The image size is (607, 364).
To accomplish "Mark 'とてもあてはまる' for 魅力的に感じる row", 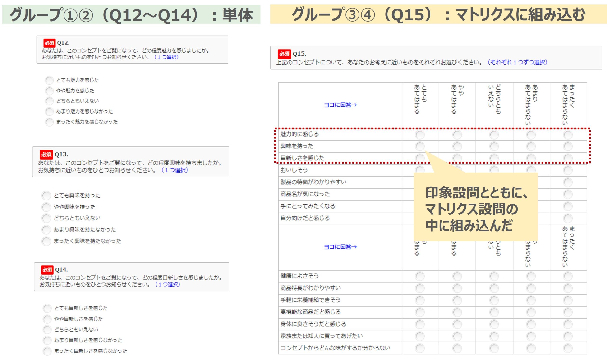I will (420, 134).
